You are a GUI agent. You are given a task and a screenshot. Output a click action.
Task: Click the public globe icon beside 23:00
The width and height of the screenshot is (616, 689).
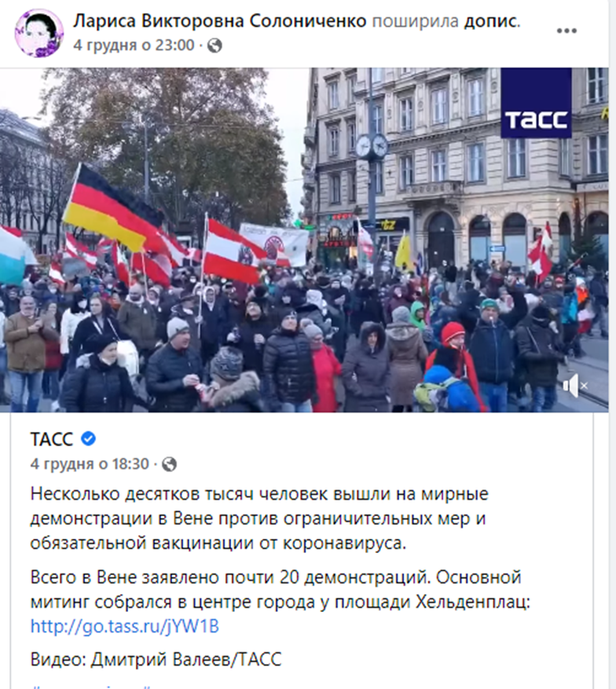(214, 46)
